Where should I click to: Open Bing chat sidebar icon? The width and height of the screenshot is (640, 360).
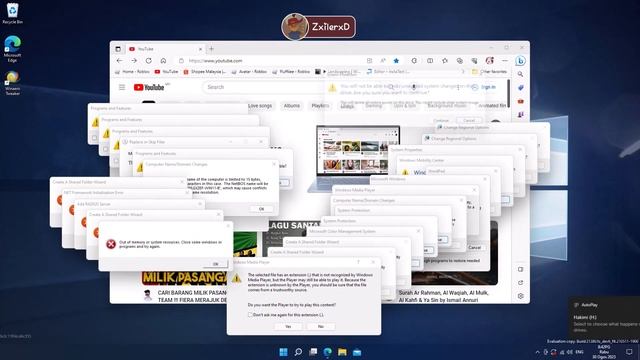pos(520,61)
